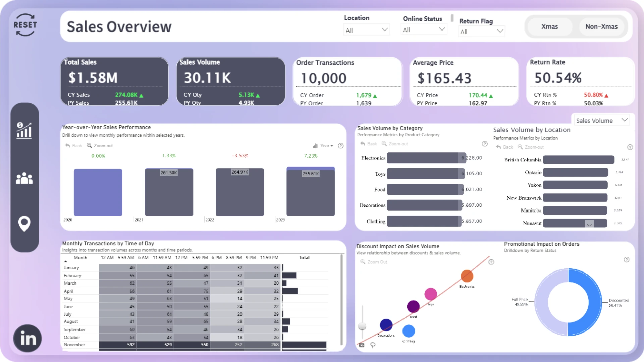The height and width of the screenshot is (362, 644).
Task: Open the customers group page icon
Action: click(x=24, y=178)
